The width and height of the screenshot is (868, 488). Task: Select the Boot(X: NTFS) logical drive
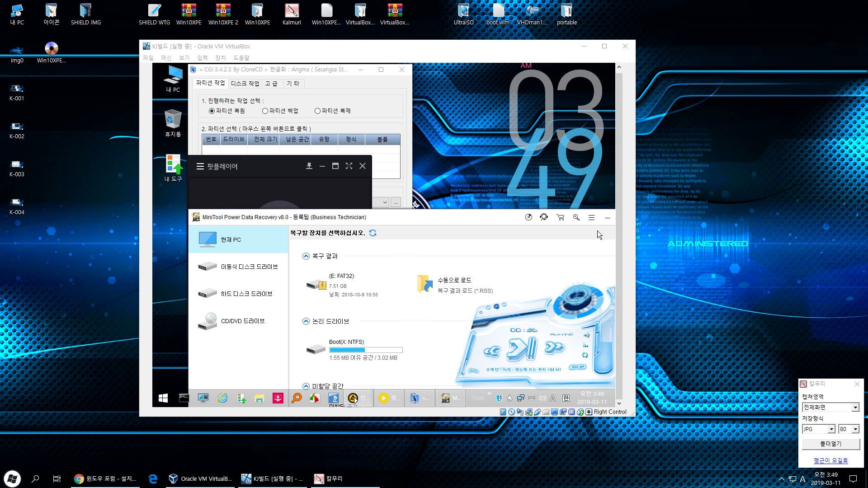(x=354, y=349)
